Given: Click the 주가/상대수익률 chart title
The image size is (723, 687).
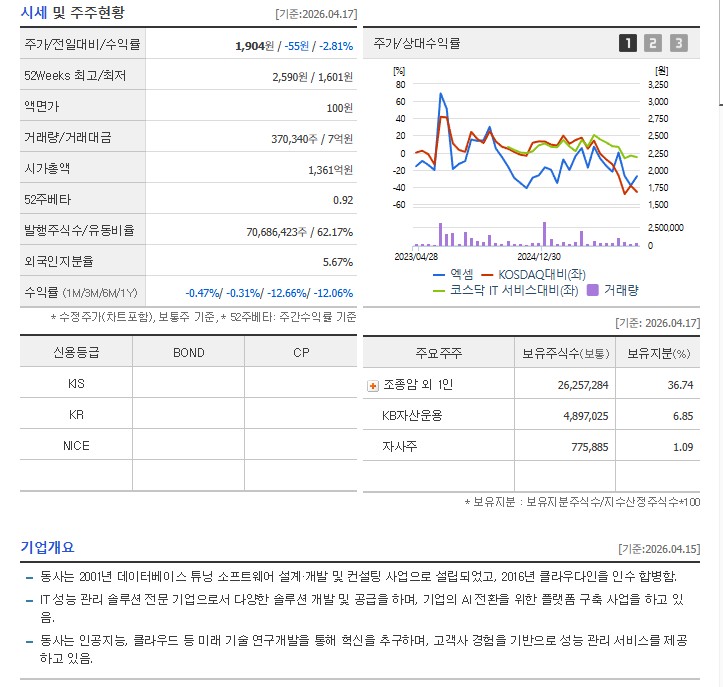Looking at the screenshot, I should 417,43.
